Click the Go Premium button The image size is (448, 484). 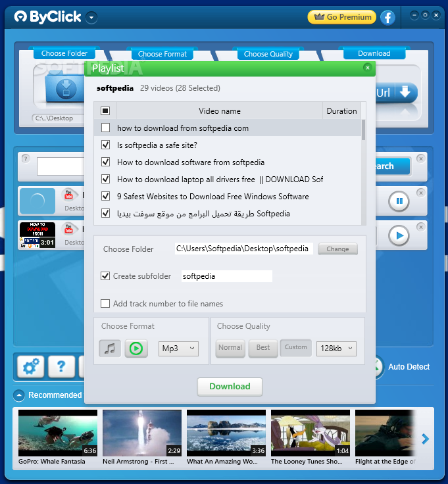click(342, 17)
